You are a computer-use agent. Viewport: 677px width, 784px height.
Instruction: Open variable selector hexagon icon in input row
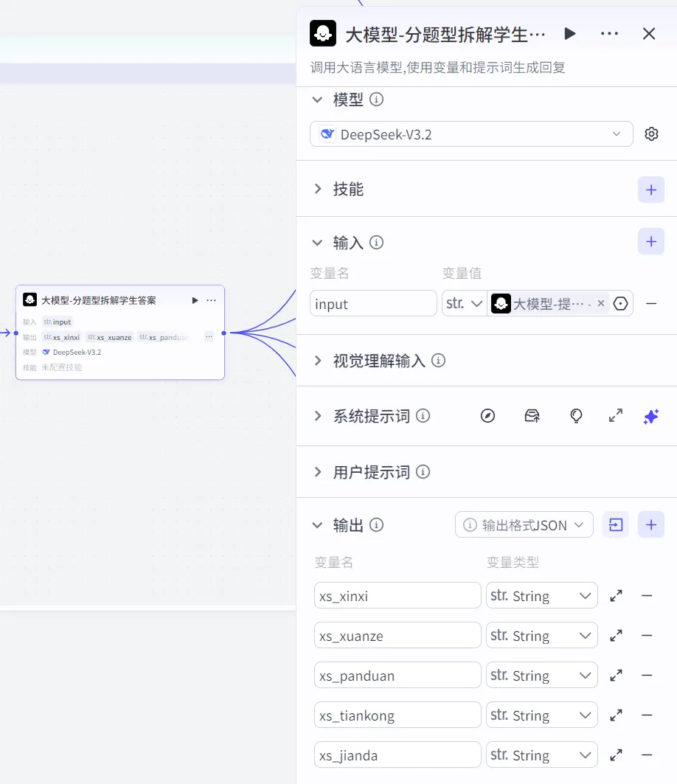click(x=620, y=304)
